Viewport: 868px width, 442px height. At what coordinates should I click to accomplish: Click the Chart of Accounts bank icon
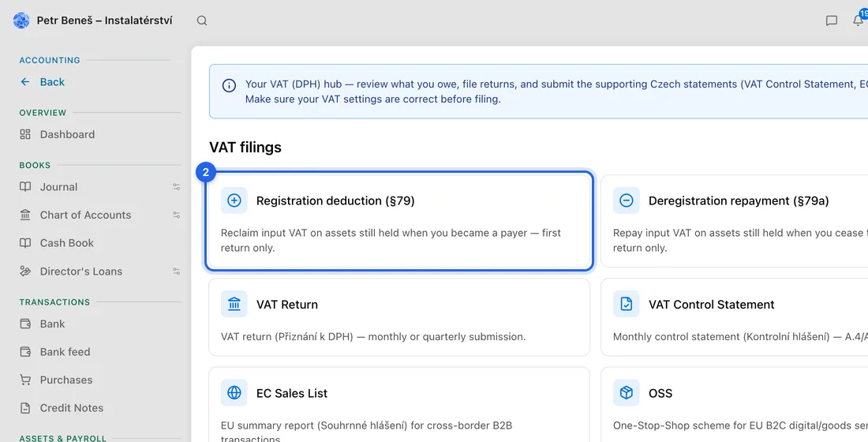25,215
